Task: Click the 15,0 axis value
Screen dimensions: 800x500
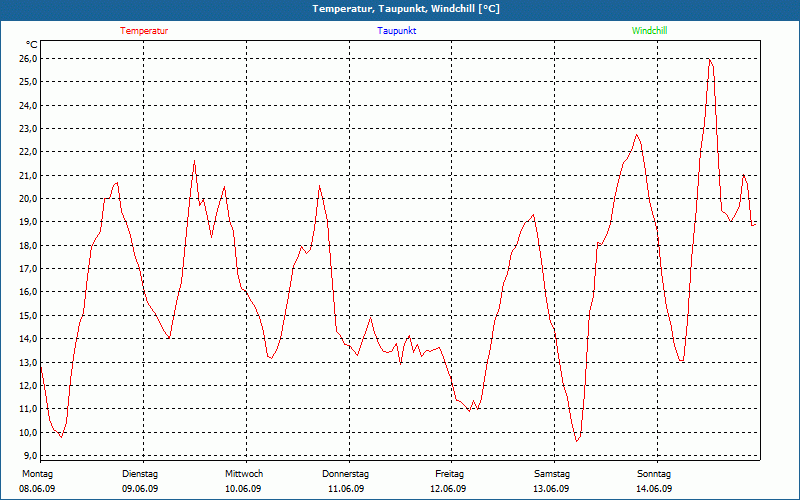Action: coord(28,316)
